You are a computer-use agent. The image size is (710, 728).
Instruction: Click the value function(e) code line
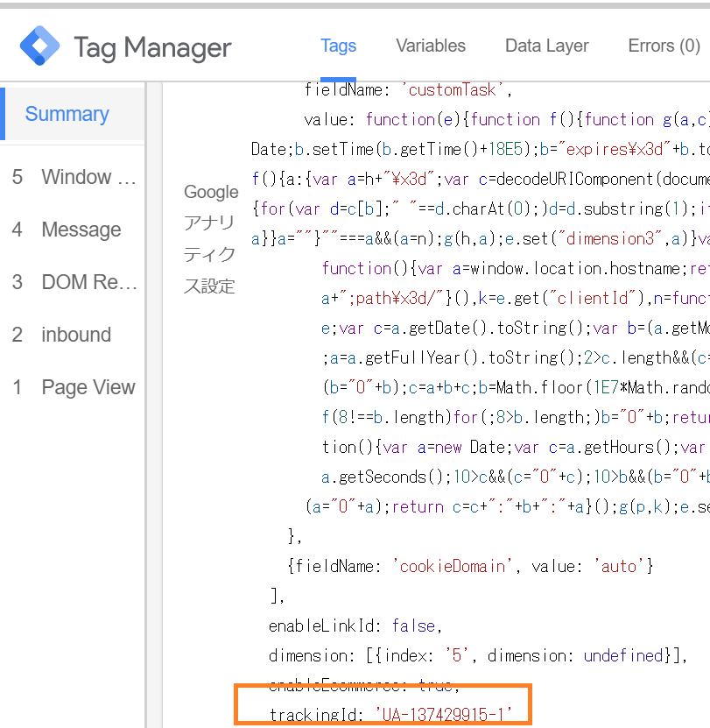(x=508, y=119)
